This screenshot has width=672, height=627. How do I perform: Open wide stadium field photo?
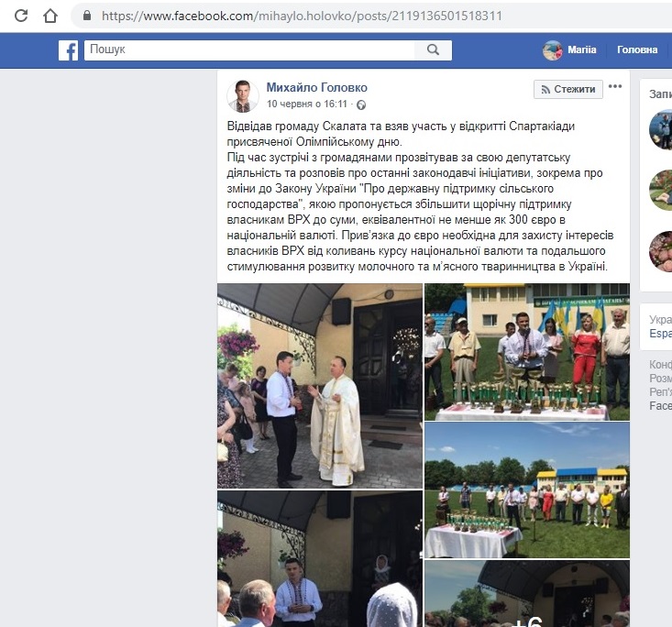point(527,489)
